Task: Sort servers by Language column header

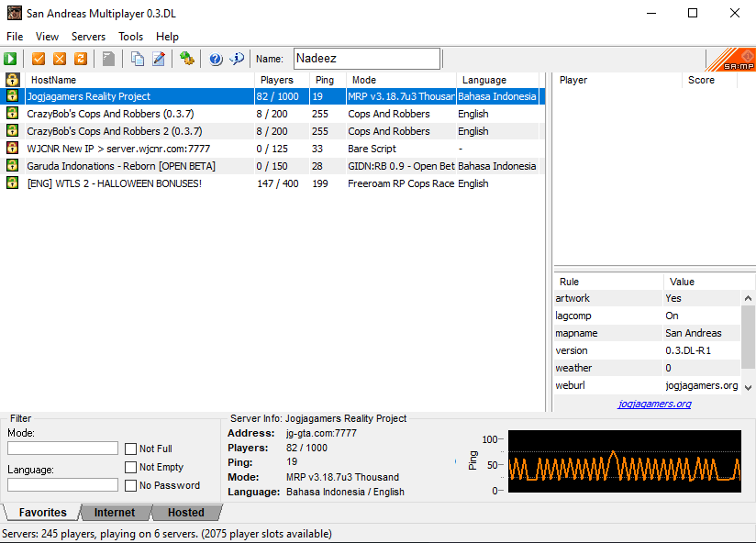Action: (x=497, y=80)
